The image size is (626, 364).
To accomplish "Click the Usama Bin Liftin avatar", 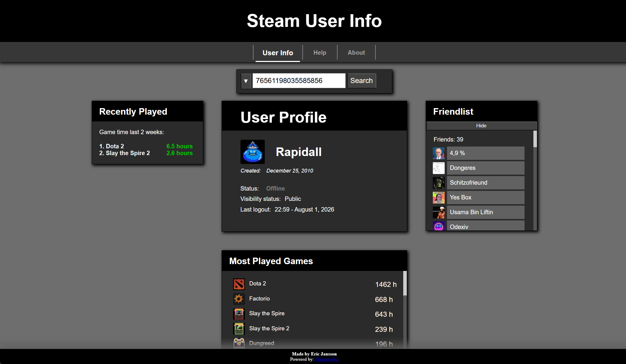I will (x=438, y=212).
